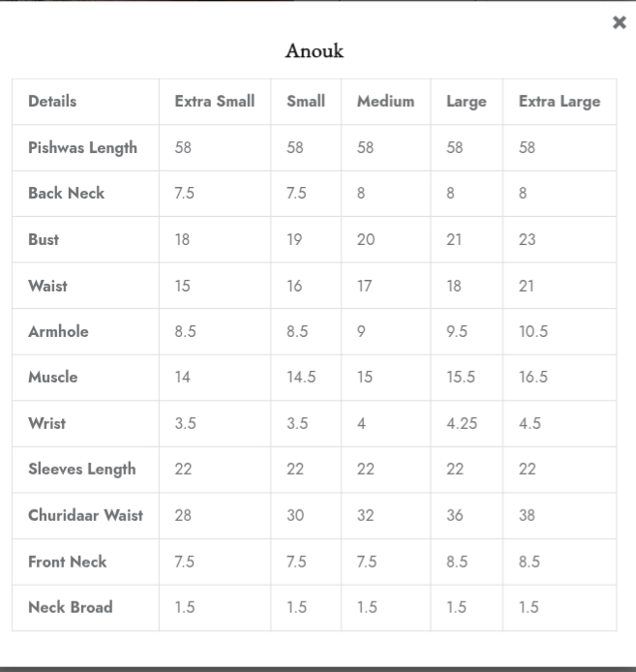The height and width of the screenshot is (672, 636).
Task: Click the Details header cell
Action: [x=52, y=101]
